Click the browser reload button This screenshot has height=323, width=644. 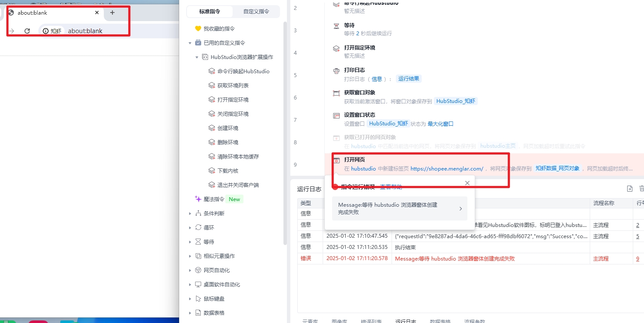click(27, 31)
